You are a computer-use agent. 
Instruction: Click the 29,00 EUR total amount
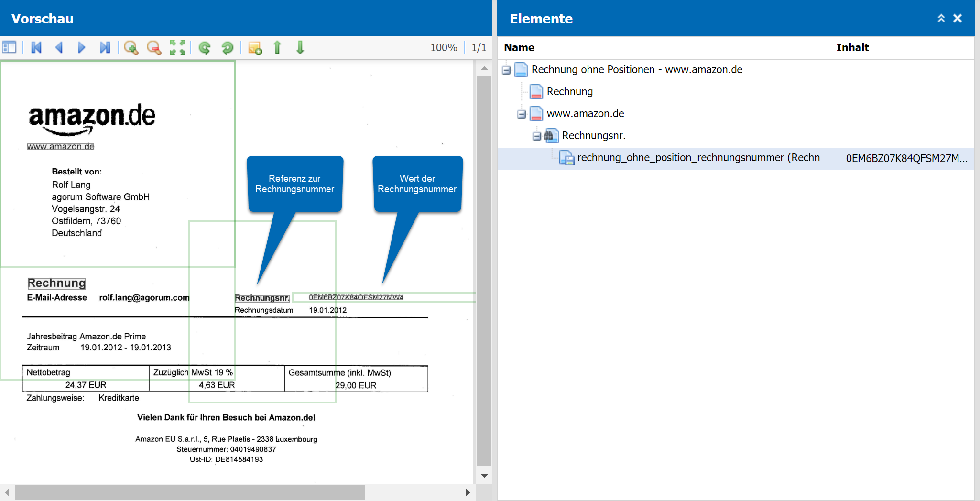(x=356, y=385)
